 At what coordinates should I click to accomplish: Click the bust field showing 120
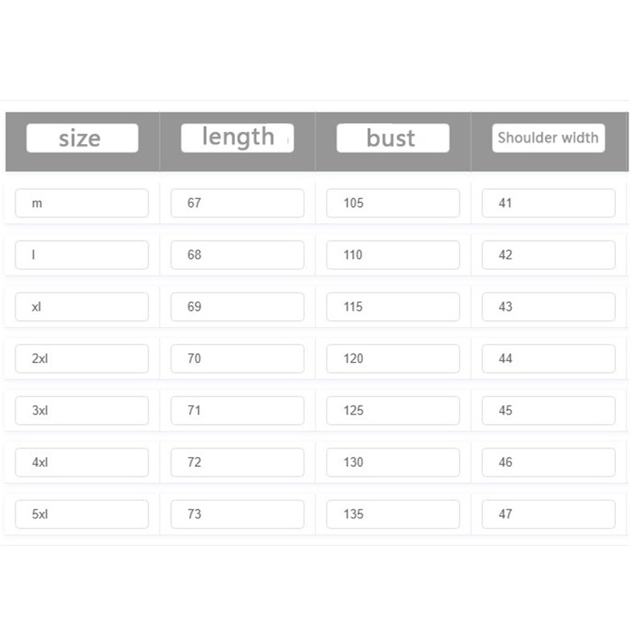tap(393, 359)
